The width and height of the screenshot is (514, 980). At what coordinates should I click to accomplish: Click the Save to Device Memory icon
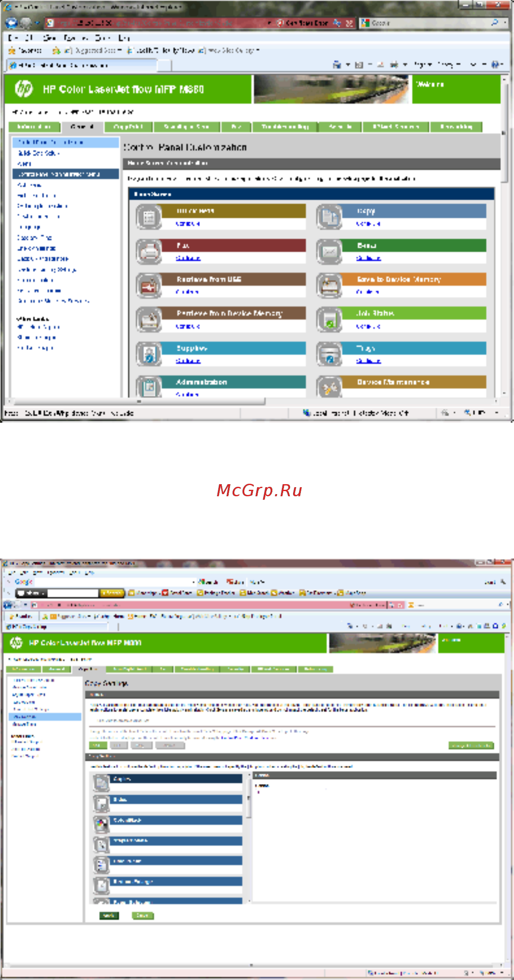pos(329,286)
